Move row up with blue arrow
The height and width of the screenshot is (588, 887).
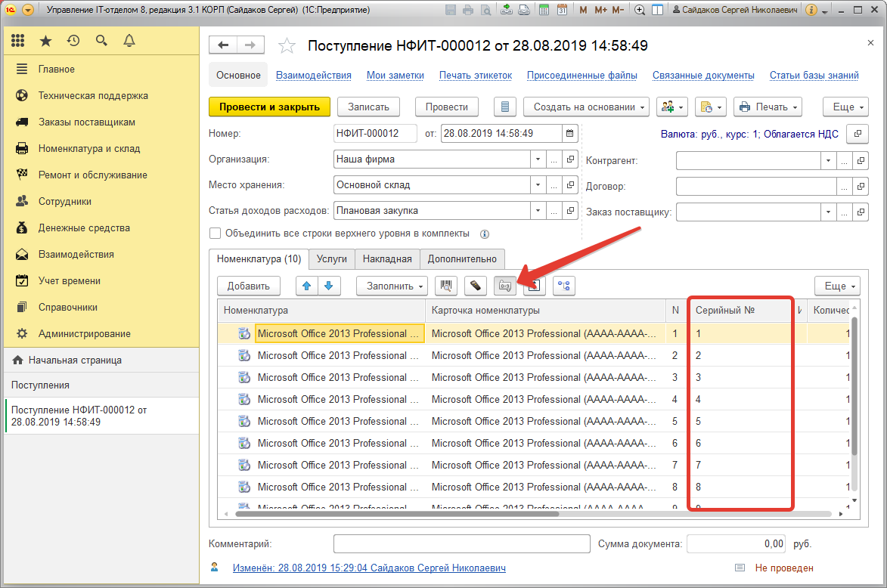306,286
